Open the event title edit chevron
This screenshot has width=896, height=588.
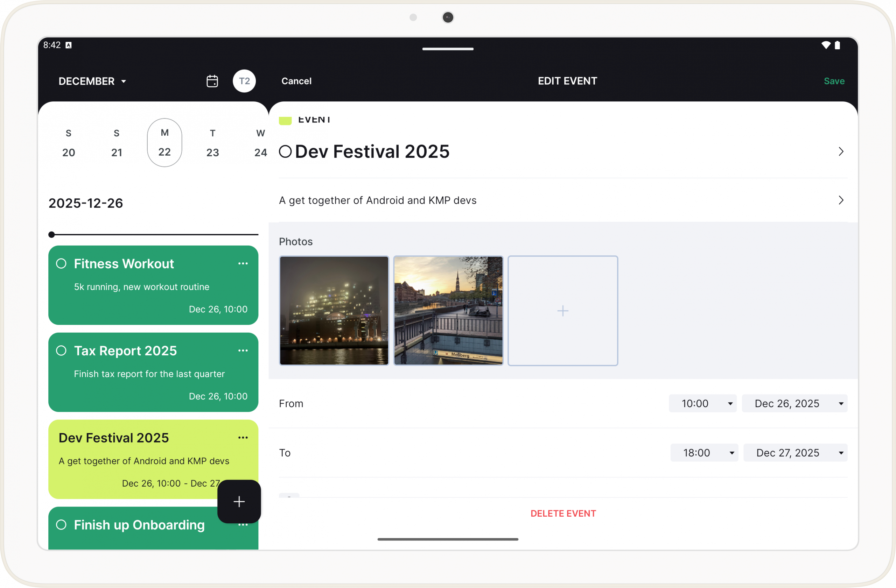(841, 151)
